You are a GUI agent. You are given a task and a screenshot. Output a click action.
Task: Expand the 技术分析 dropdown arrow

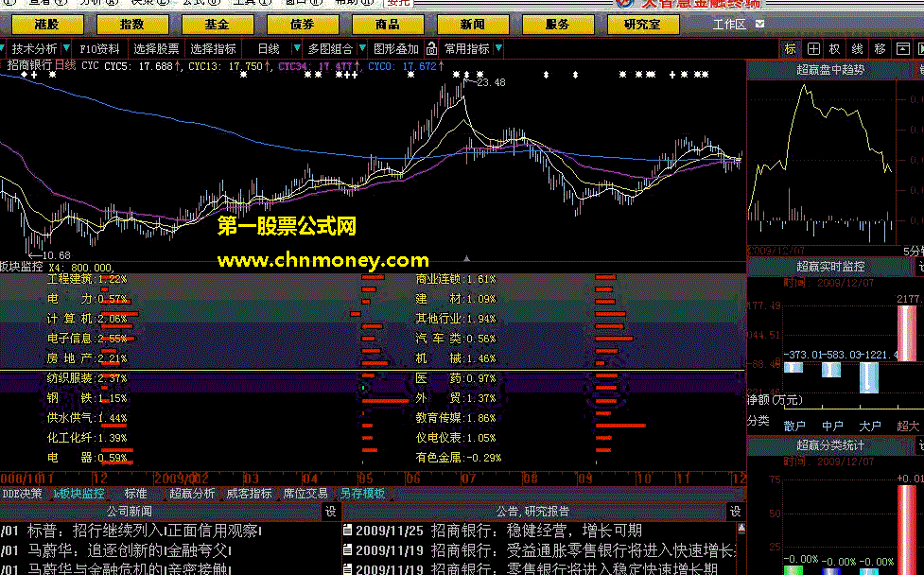[66, 48]
